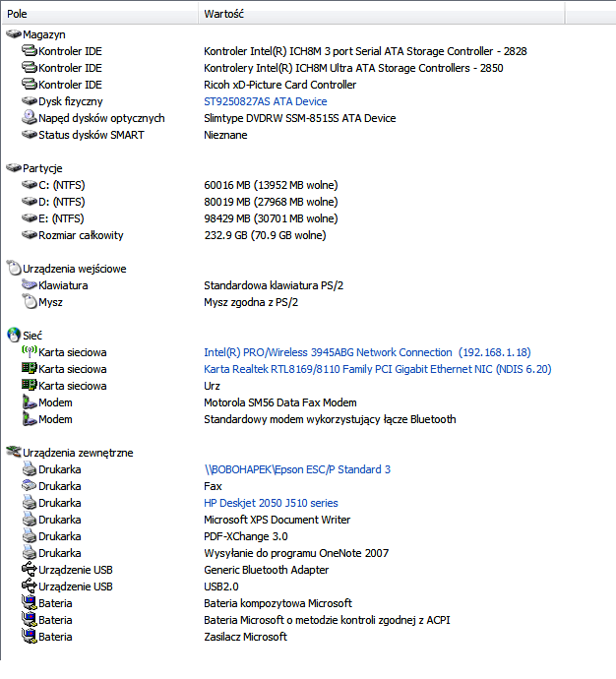The width and height of the screenshot is (616, 679).
Task: Click the PDF-XChange 3.0 printer value
Action: click(245, 536)
